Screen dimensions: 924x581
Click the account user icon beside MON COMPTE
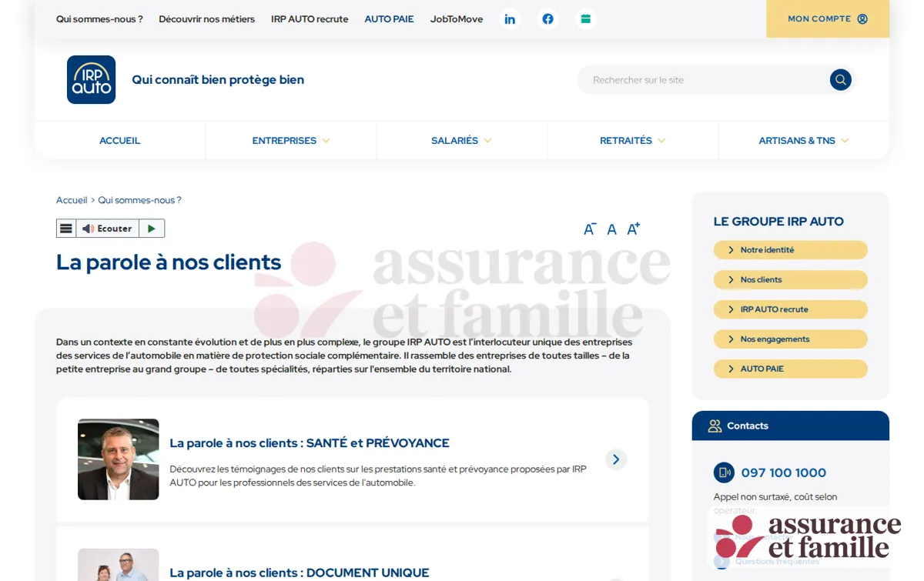862,19
